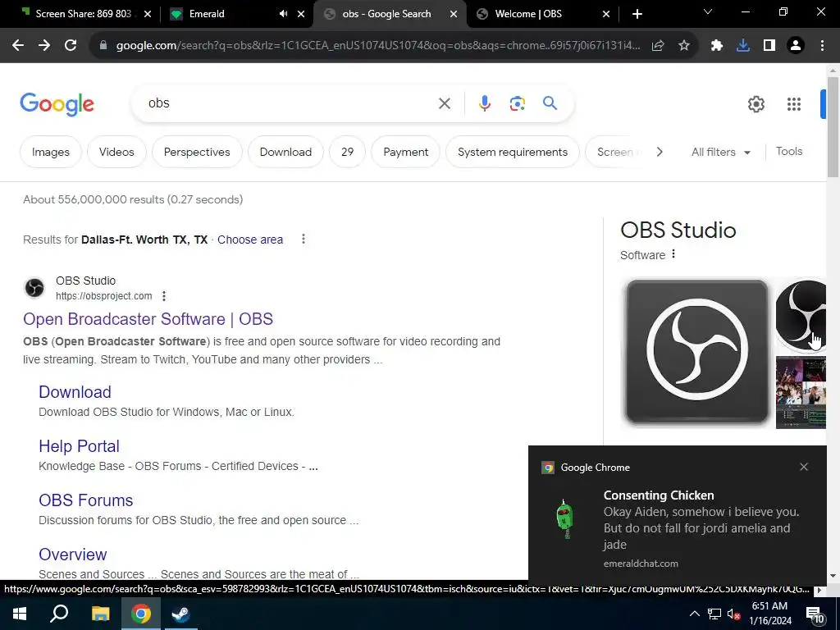The width and height of the screenshot is (840, 630).
Task: Open Google quick settings gear
Action: 756,104
